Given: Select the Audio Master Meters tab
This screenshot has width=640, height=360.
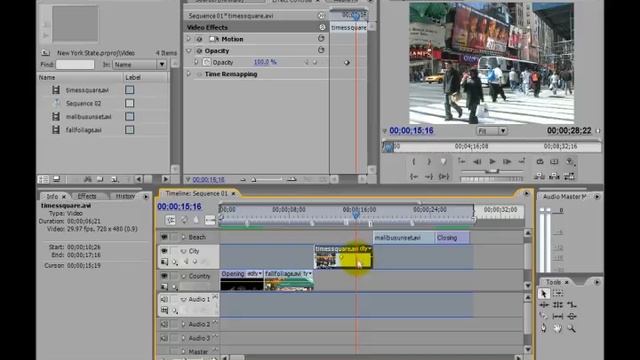Looking at the screenshot, I should pyautogui.click(x=564, y=196).
